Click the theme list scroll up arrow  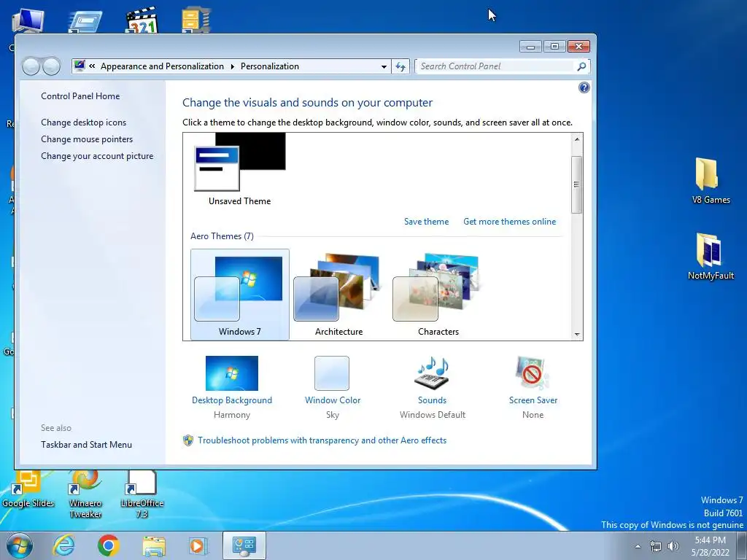click(x=576, y=139)
